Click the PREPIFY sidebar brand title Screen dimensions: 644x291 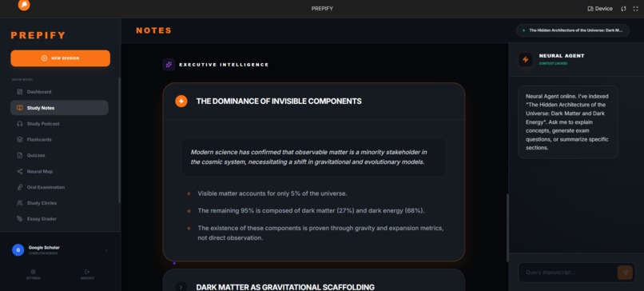38,35
